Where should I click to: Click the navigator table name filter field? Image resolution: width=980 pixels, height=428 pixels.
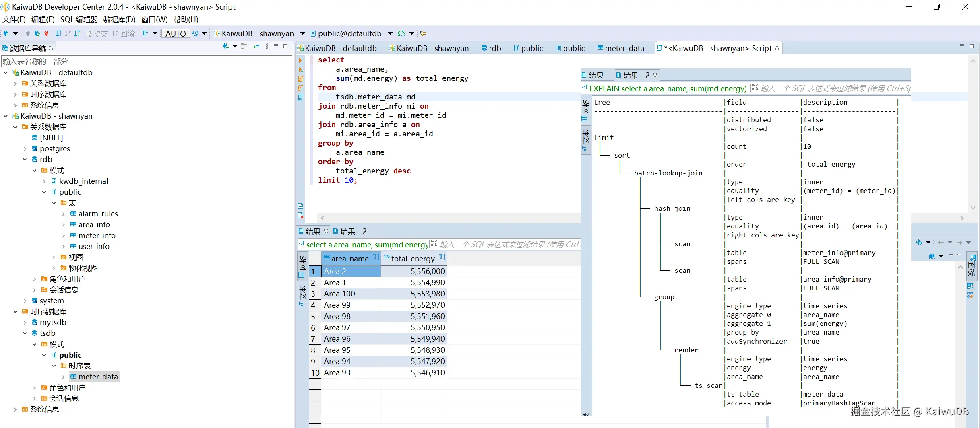click(147, 61)
